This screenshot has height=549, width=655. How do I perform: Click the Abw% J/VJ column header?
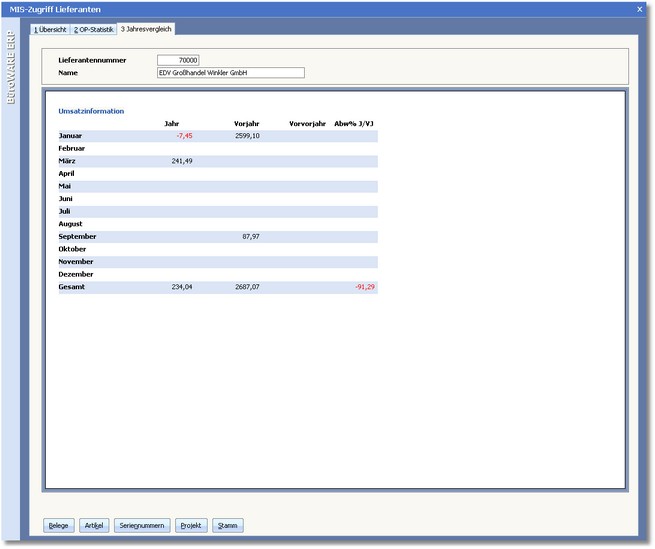tap(354, 123)
